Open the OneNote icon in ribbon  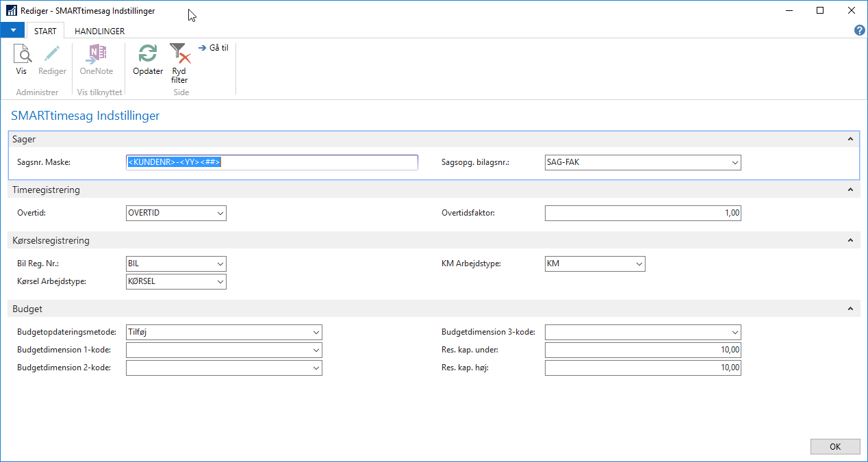tap(97, 54)
